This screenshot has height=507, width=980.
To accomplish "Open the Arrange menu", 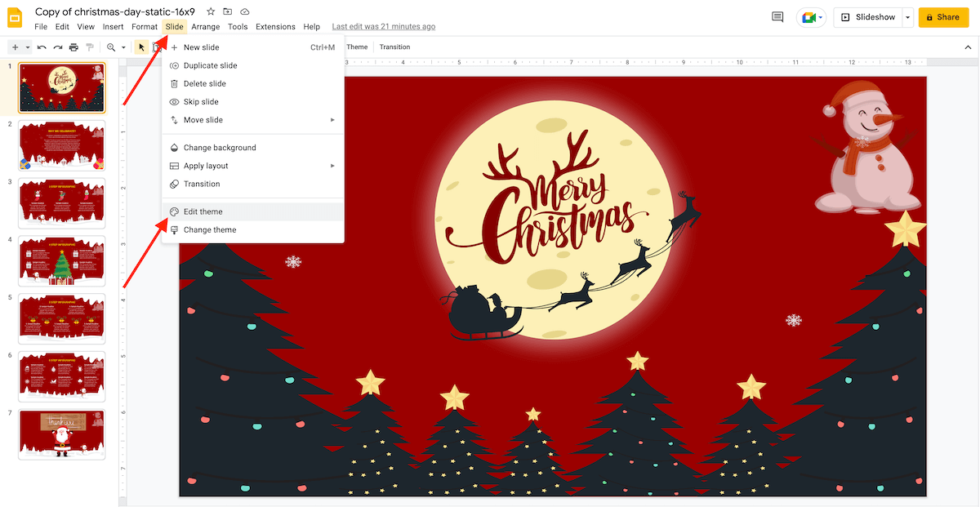I will point(206,27).
